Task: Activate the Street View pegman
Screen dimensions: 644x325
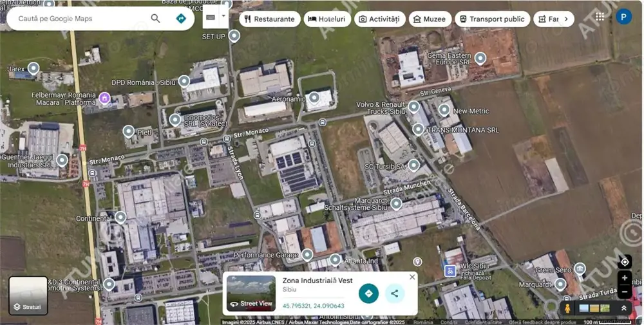Action: point(567,308)
